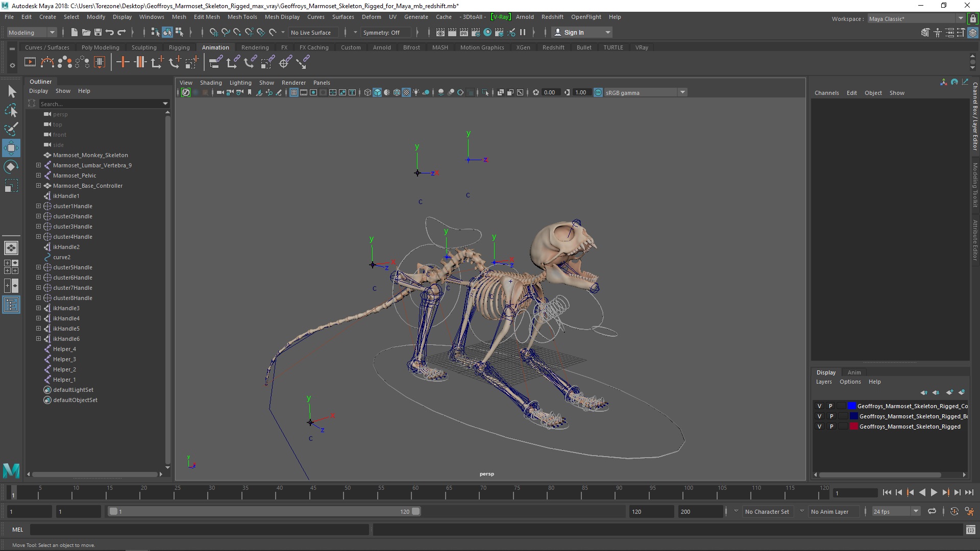Open the Animation menu tab
This screenshot has width=980, height=551.
(215, 47)
